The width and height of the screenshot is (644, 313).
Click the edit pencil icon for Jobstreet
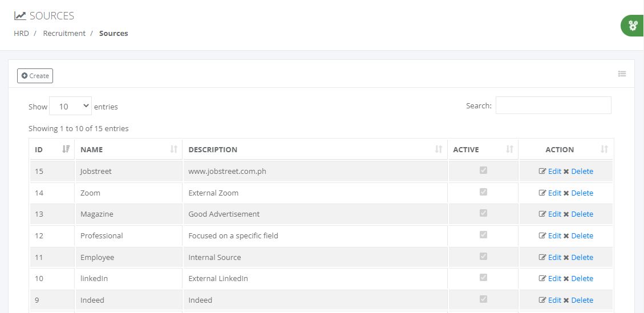(542, 172)
